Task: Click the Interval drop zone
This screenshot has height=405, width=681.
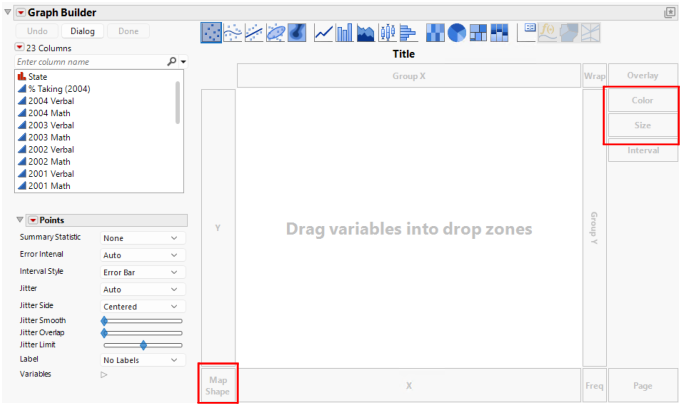Action: click(x=643, y=151)
